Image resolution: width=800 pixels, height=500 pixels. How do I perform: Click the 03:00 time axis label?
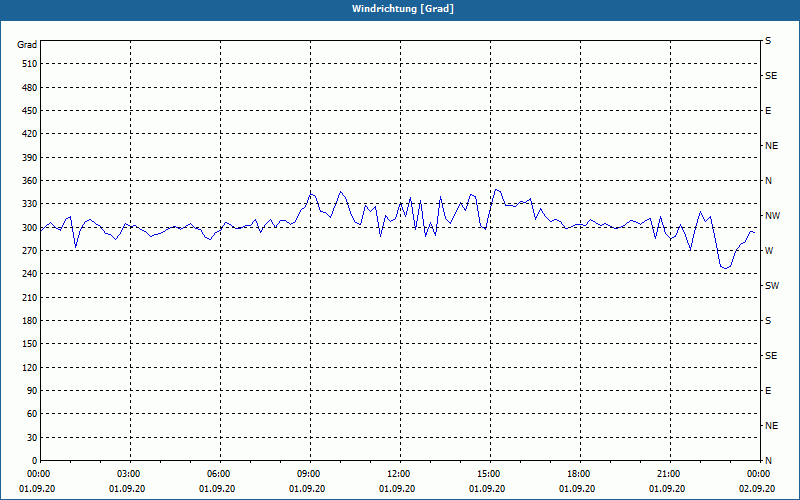tap(129, 474)
